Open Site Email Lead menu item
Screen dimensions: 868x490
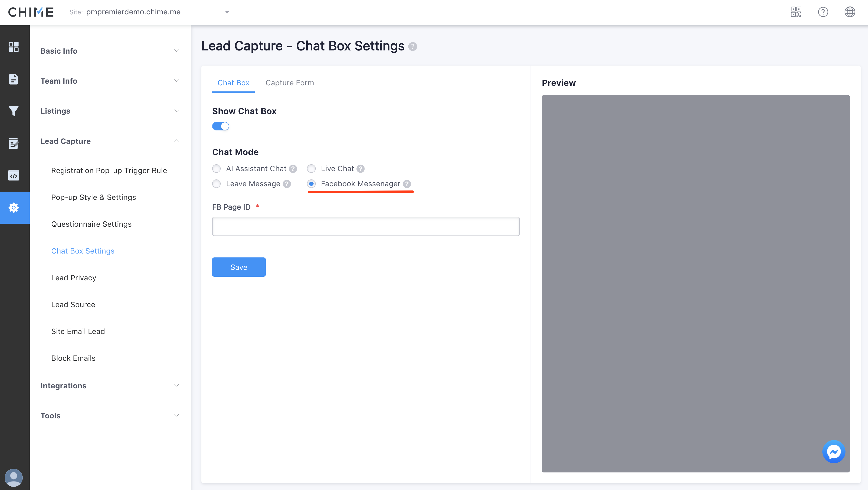(78, 331)
